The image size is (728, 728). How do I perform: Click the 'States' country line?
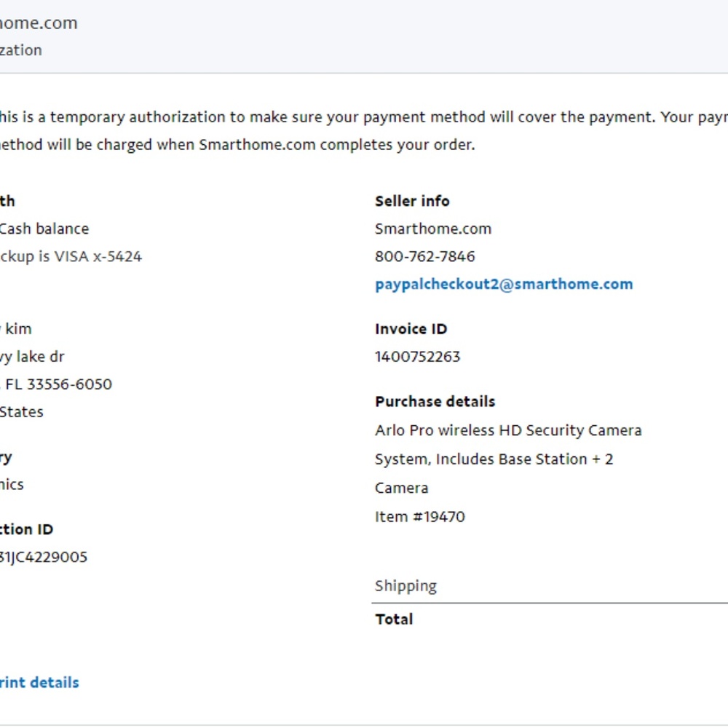[21, 412]
